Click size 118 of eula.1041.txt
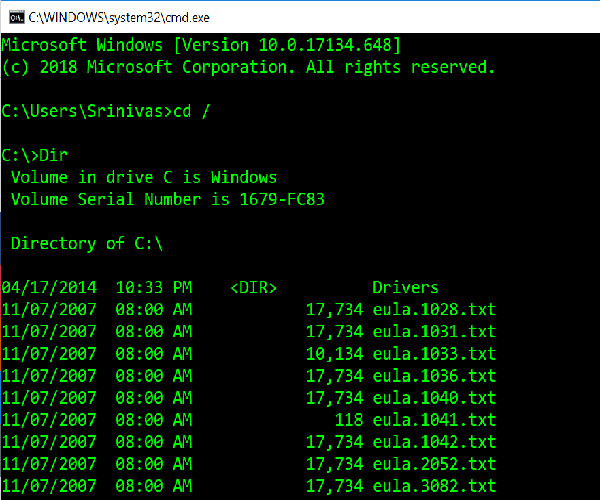This screenshot has width=600, height=500. [349, 420]
